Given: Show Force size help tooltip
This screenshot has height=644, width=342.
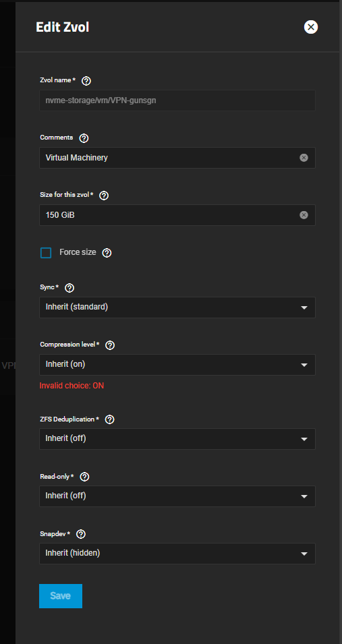Looking at the screenshot, I should 107,253.
